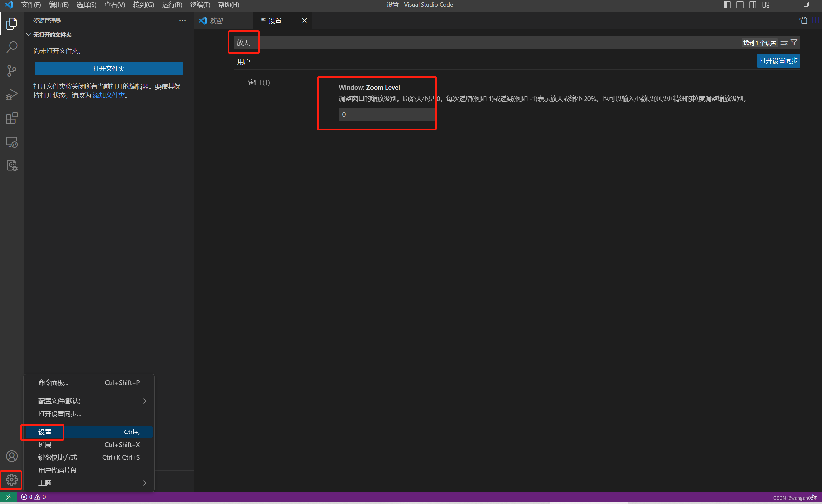Open the Remote Explorer icon

click(12, 142)
